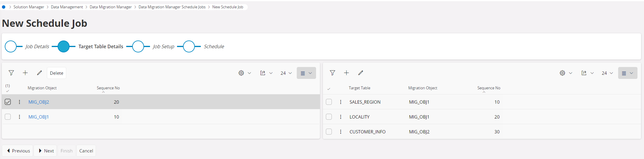
Task: Uncheck the MIG_OBJ2 row checkbox
Action: click(8, 102)
